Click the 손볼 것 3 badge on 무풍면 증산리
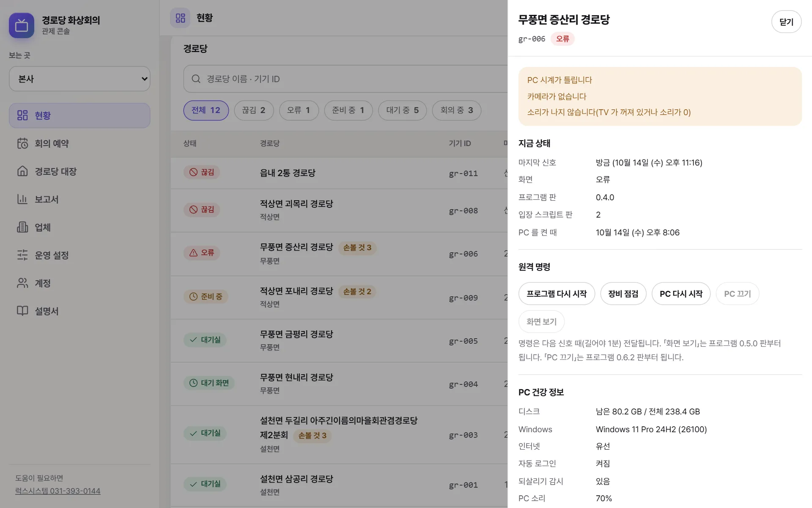The height and width of the screenshot is (508, 812). click(357, 248)
